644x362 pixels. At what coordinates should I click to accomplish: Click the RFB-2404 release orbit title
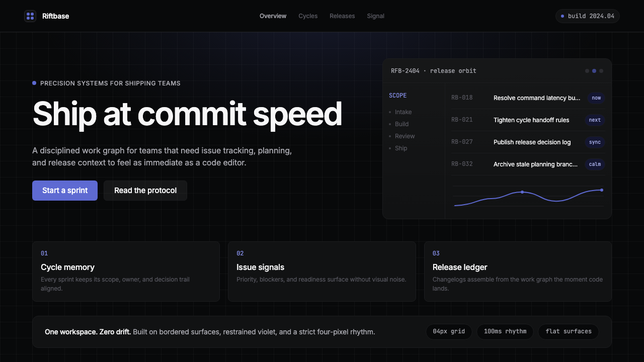[433, 71]
